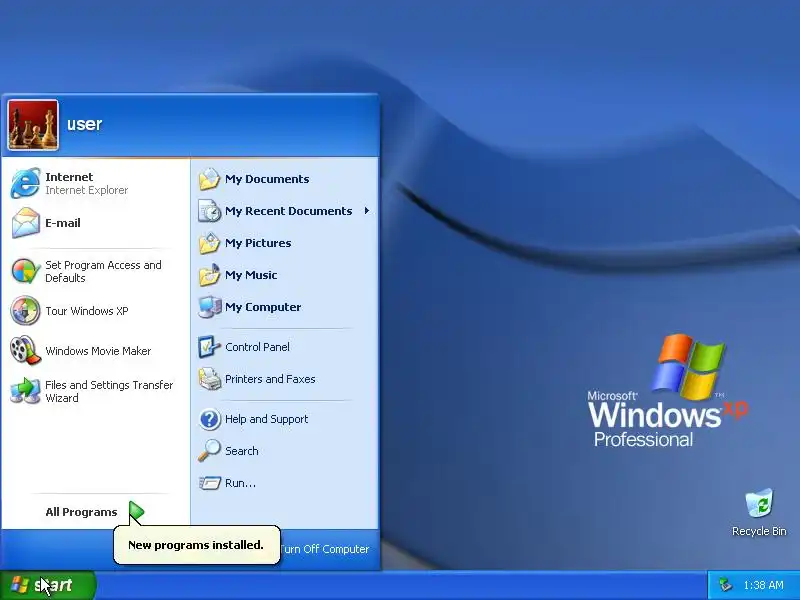This screenshot has width=800, height=600.
Task: Click My Pictures text label
Action: [x=258, y=243]
